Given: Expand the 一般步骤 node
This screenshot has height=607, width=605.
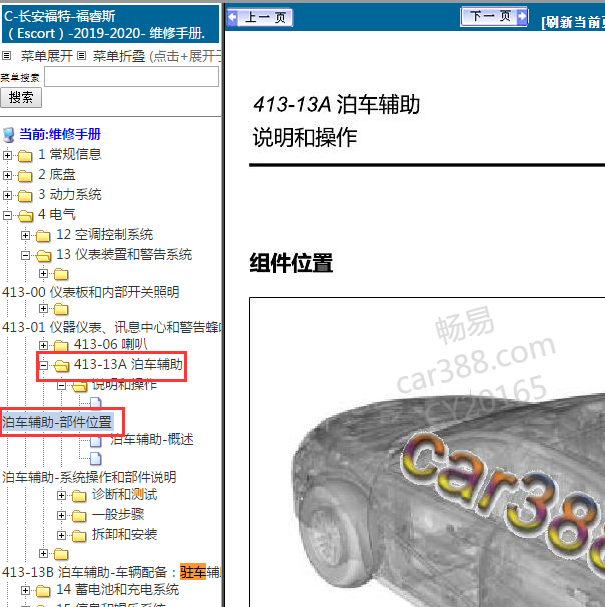Looking at the screenshot, I should pos(61,515).
